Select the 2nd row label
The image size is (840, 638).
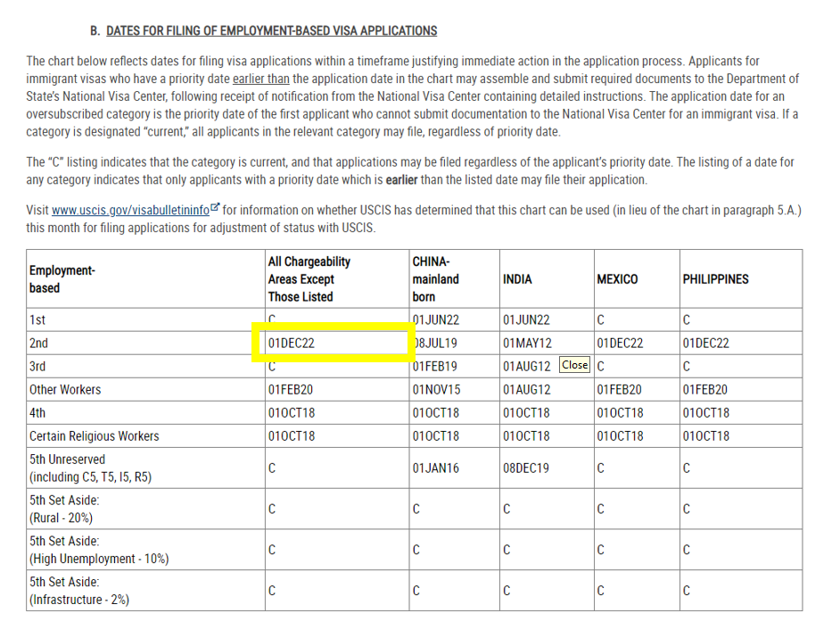point(38,344)
